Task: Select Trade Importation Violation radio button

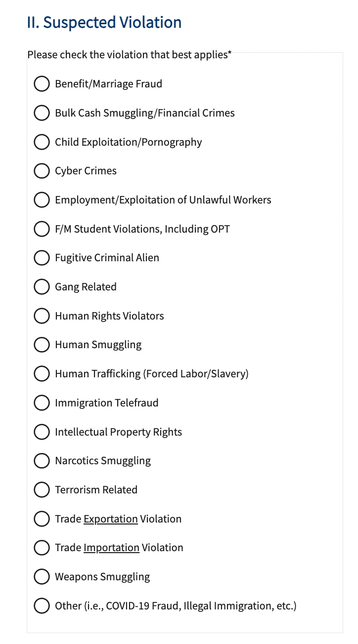Action: [42, 548]
